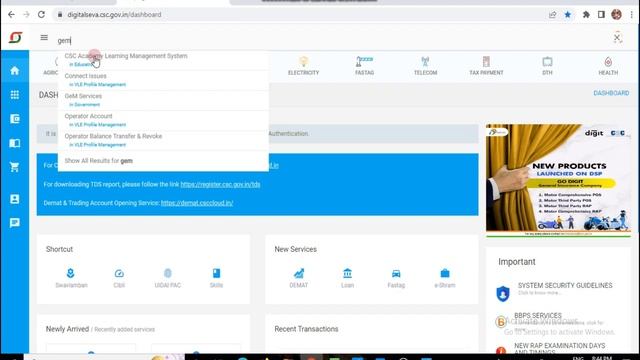This screenshot has width=640, height=360.
Task: Open the Electricity category
Action: tap(303, 66)
